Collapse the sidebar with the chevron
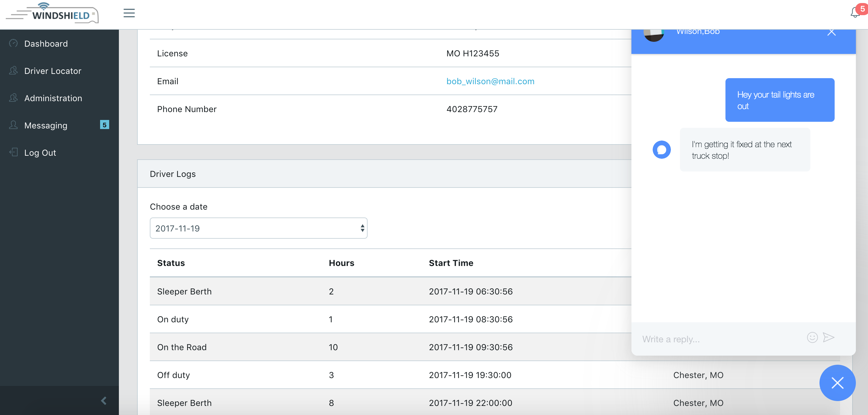The width and height of the screenshot is (868, 415). click(x=104, y=400)
